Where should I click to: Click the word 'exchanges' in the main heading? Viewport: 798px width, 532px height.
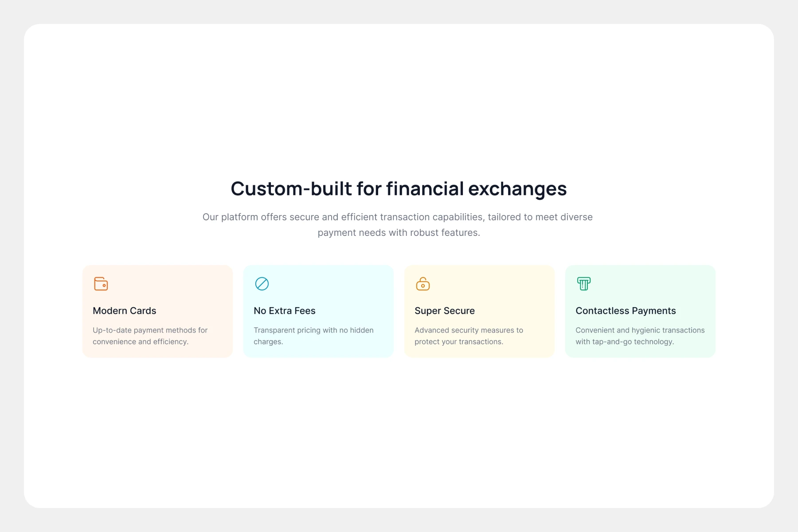click(x=517, y=189)
